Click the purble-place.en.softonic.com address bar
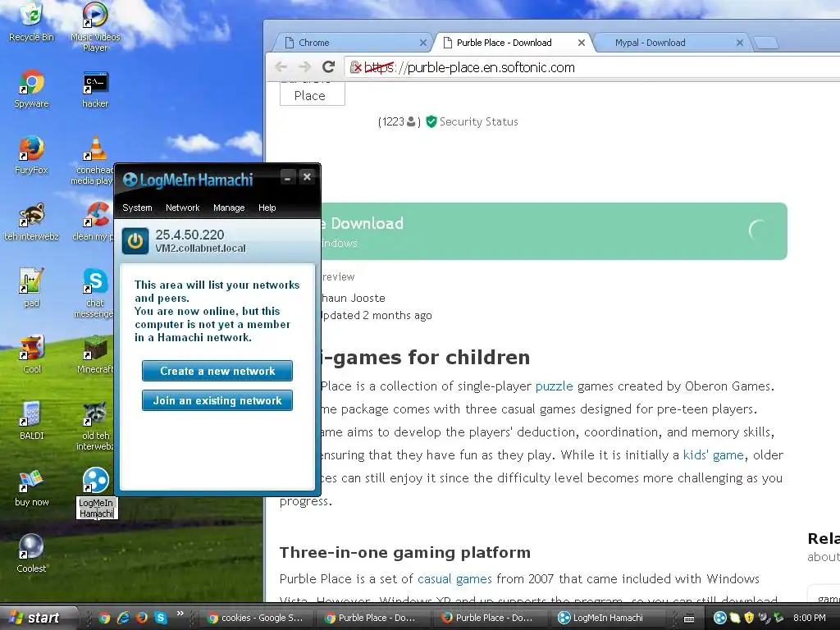 tap(592, 67)
